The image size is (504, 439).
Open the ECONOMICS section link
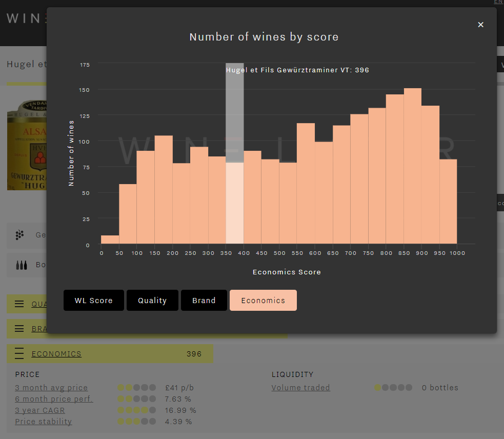(56, 354)
